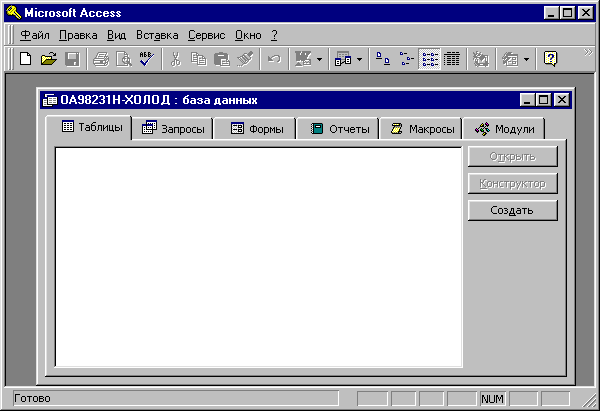Toggle the List view button
The width and height of the screenshot is (600, 411).
click(429, 59)
